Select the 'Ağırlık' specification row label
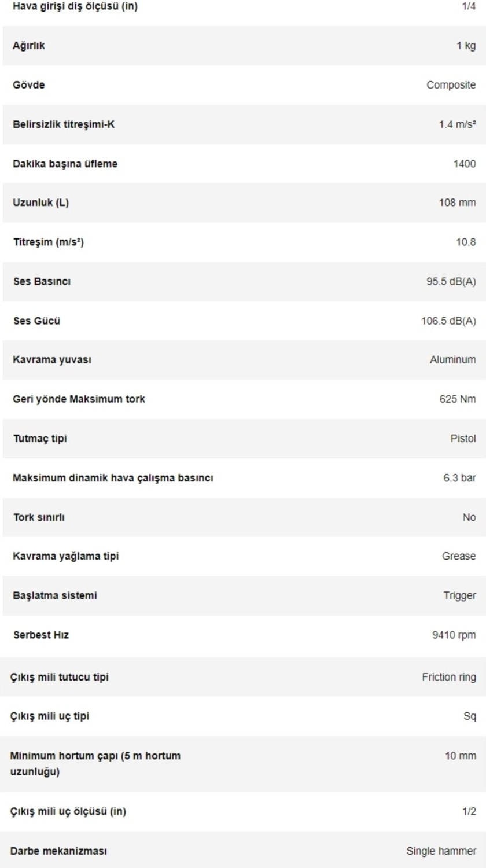The width and height of the screenshot is (486, 868). tap(29, 46)
